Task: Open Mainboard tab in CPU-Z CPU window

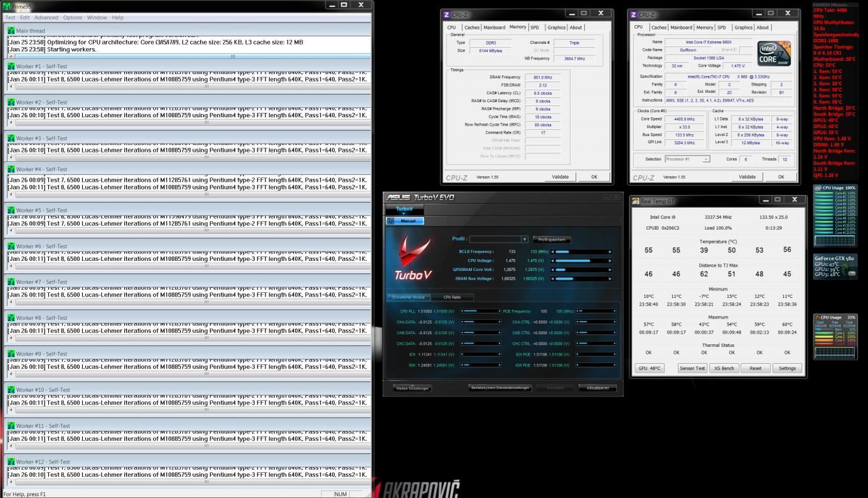Action: 682,28
